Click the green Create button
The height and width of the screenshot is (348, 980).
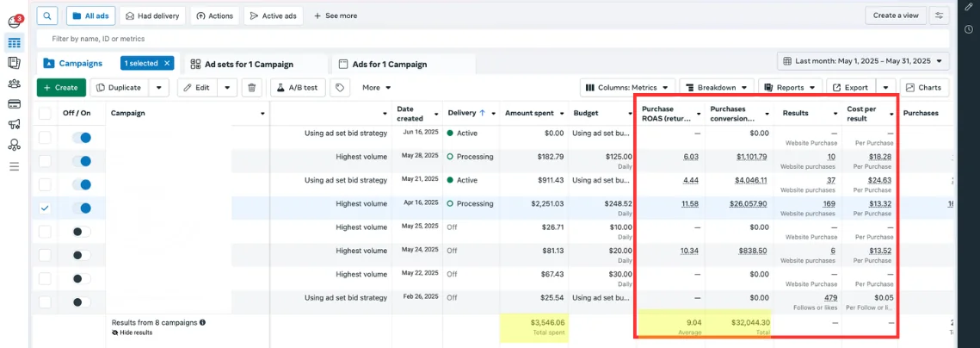pos(60,88)
